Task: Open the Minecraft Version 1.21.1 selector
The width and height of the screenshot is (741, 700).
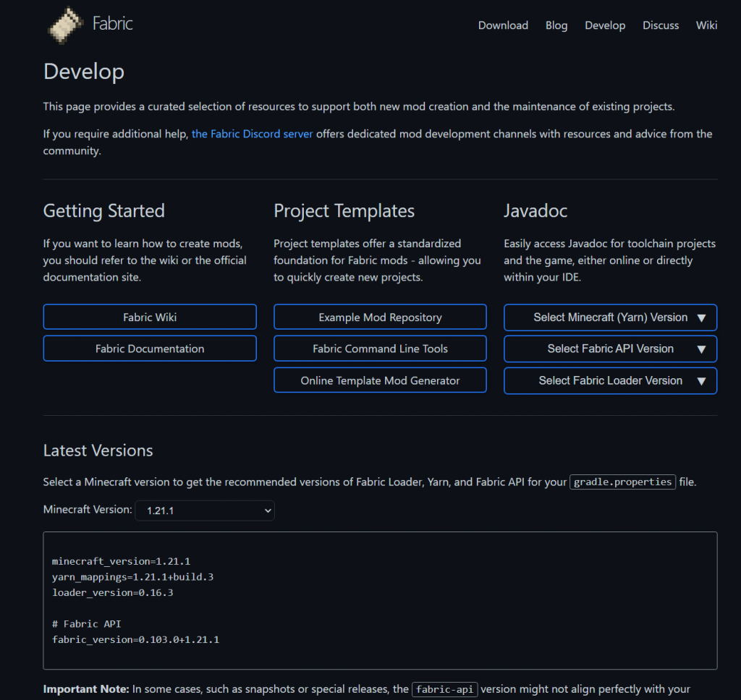Action: 205,511
